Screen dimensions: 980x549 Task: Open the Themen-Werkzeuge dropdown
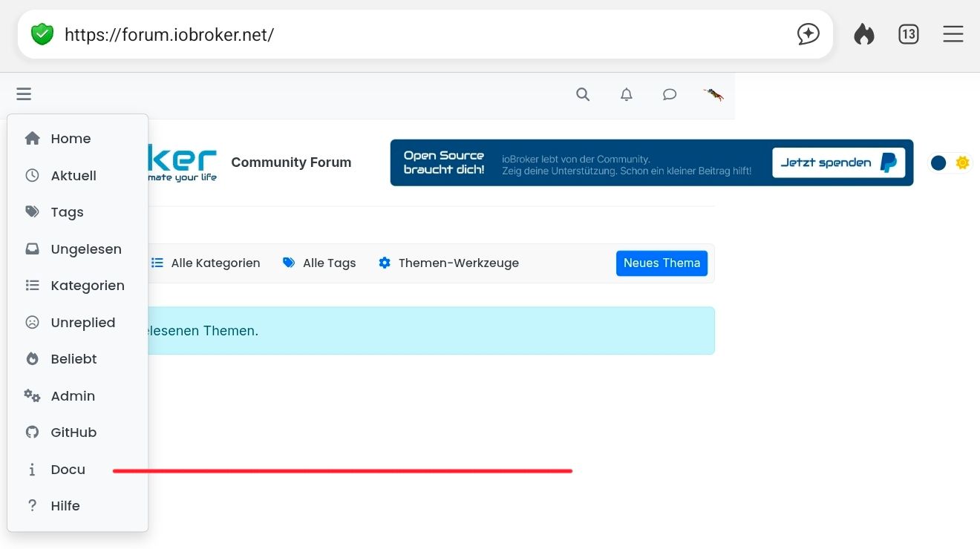tap(448, 263)
